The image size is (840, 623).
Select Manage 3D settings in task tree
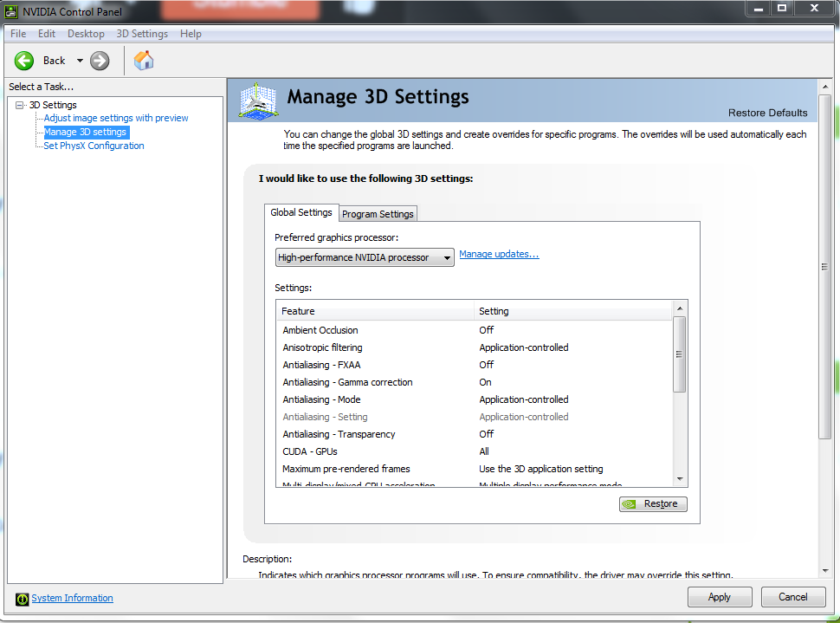(x=85, y=132)
